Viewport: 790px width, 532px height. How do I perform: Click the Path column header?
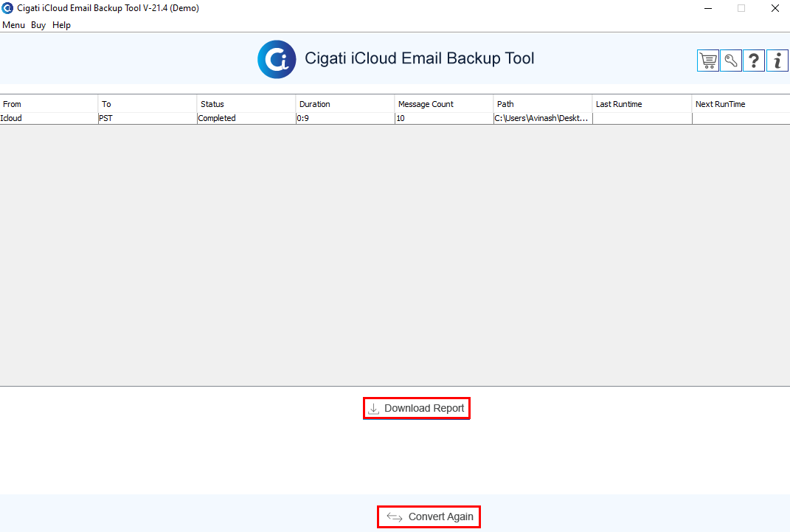(x=543, y=104)
